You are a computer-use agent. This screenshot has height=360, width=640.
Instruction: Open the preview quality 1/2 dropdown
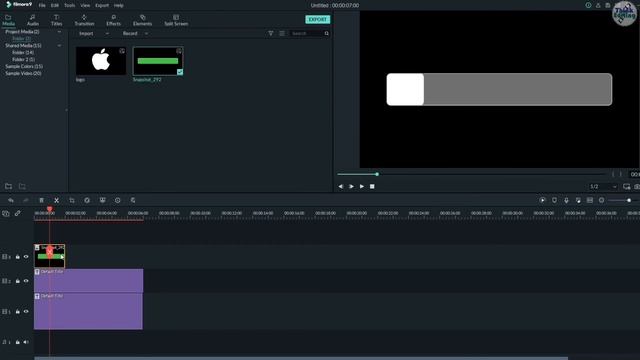pos(603,187)
